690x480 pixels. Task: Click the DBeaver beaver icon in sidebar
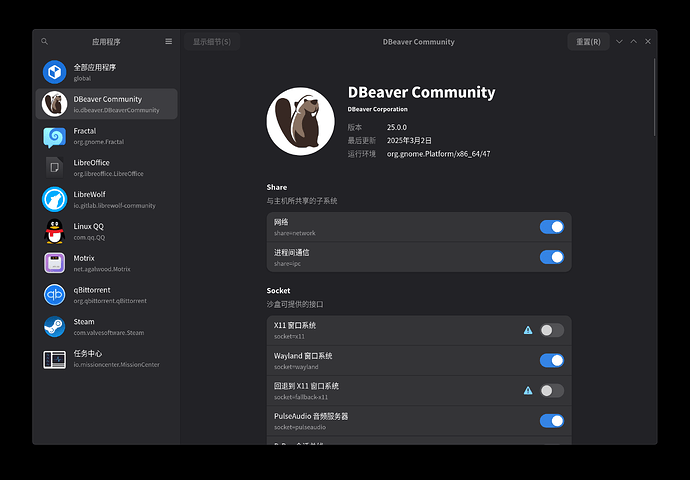[55, 104]
